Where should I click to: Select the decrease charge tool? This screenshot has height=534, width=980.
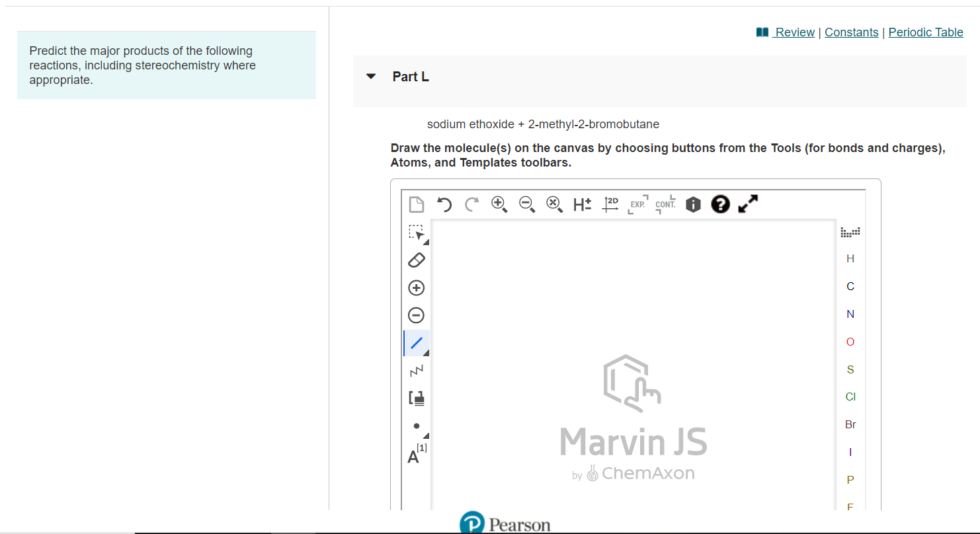(x=416, y=315)
